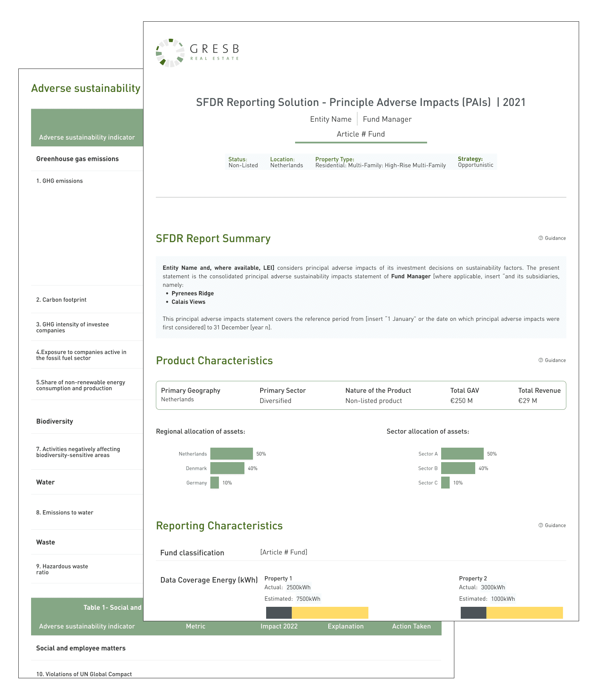This screenshot has height=700, width=597.
Task: Open Guidance link beside SFDR Report Summary
Action: [x=552, y=238]
